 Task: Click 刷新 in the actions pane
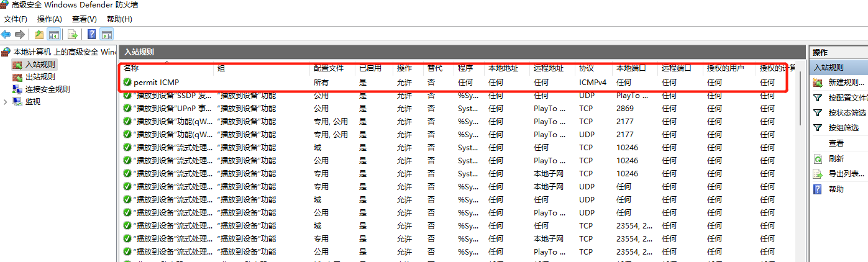pyautogui.click(x=836, y=158)
